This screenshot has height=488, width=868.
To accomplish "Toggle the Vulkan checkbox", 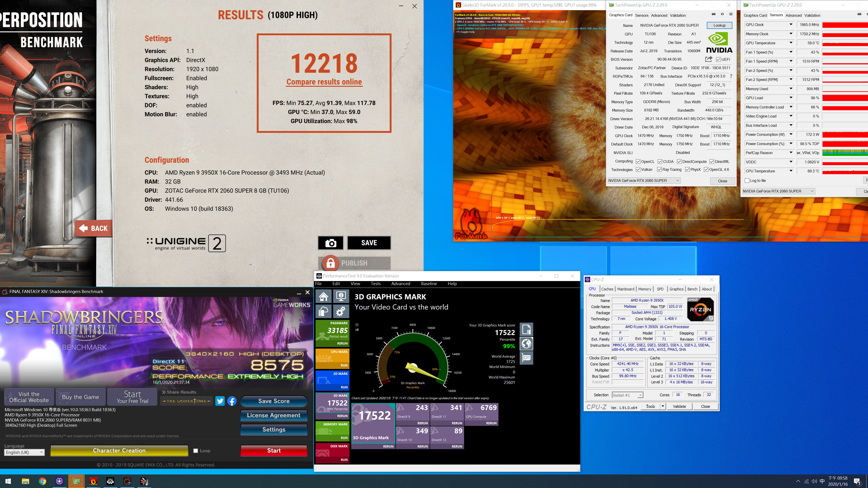I will [638, 170].
